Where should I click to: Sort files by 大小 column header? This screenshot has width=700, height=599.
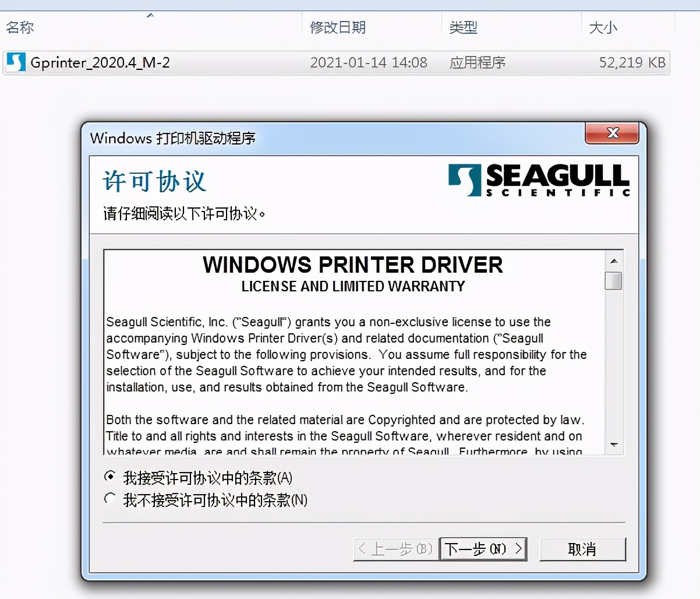pyautogui.click(x=628, y=27)
